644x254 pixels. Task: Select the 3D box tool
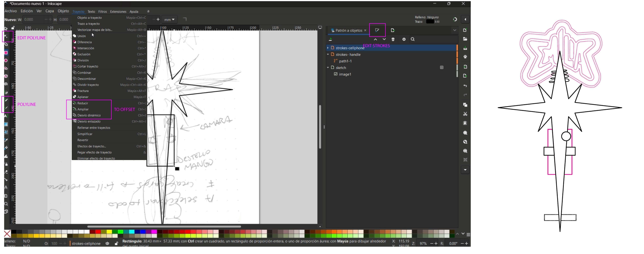(6, 76)
